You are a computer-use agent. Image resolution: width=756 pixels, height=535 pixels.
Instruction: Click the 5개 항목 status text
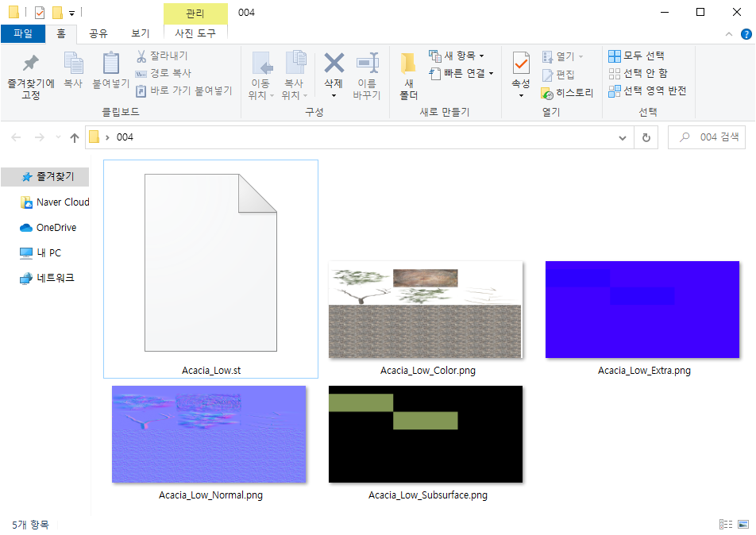coord(30,525)
